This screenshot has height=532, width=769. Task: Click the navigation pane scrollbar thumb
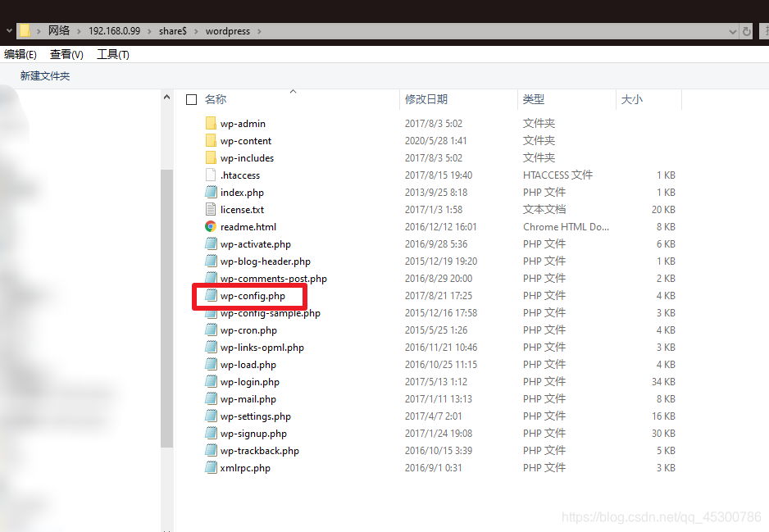point(166,308)
